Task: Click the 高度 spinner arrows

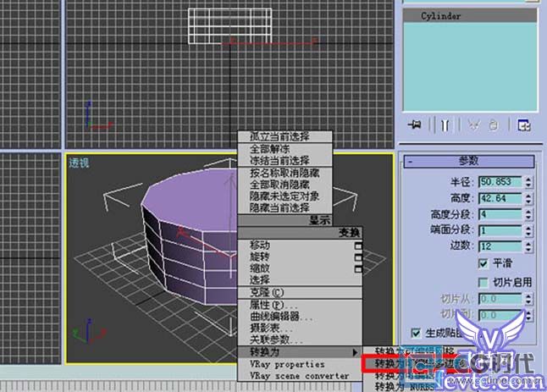Action: coord(528,198)
